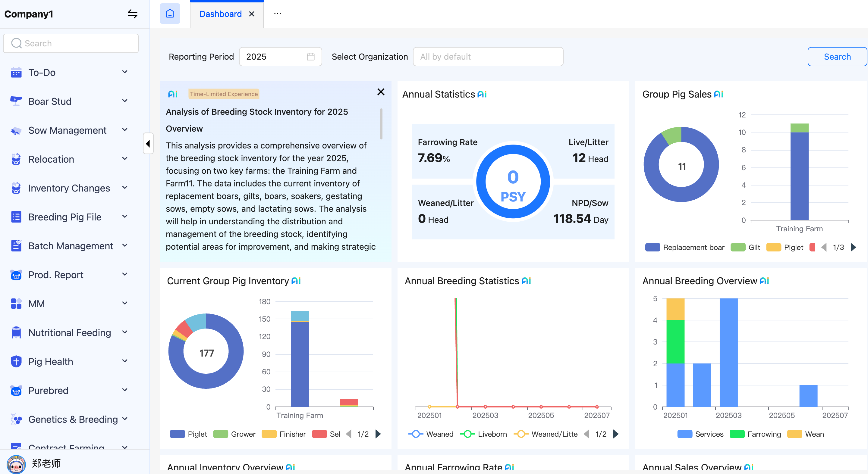Click the Boar Stud sidebar icon

[16, 101]
